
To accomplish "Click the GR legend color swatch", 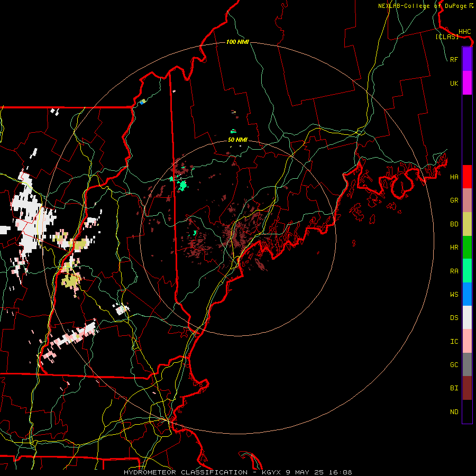I will tap(467, 200).
